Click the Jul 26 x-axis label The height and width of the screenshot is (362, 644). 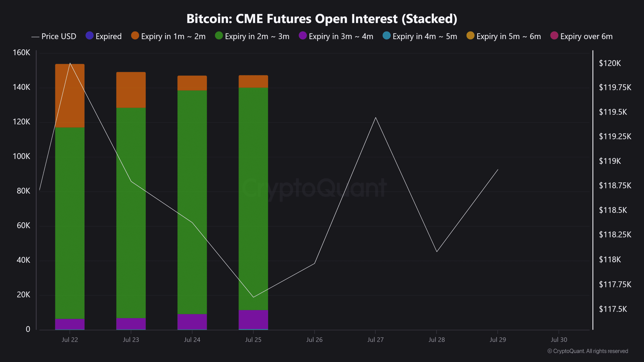click(314, 340)
